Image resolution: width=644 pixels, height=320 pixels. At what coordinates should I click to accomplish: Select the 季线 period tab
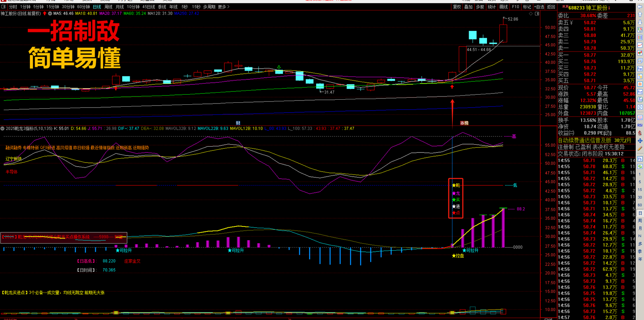(162, 7)
